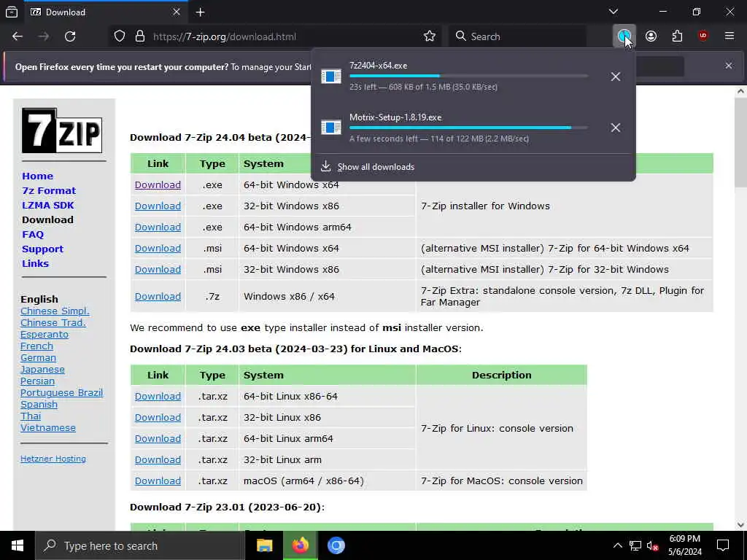
Task: Bookmark this page with star icon
Action: 429,36
